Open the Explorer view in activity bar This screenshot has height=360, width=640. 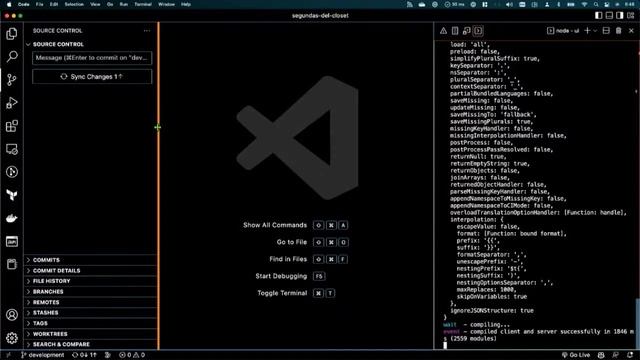pos(12,33)
